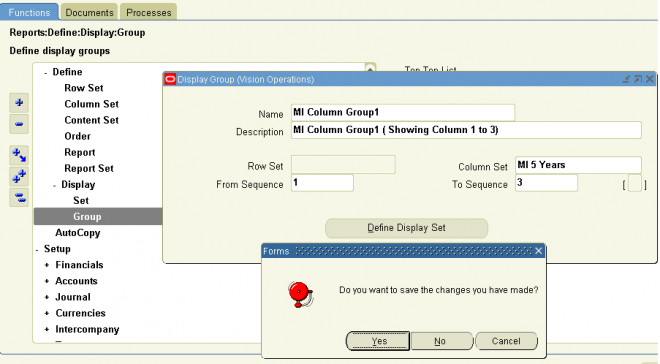This screenshot has width=660, height=364.
Task: Click Cancel in the Forms dialog
Action: [506, 341]
